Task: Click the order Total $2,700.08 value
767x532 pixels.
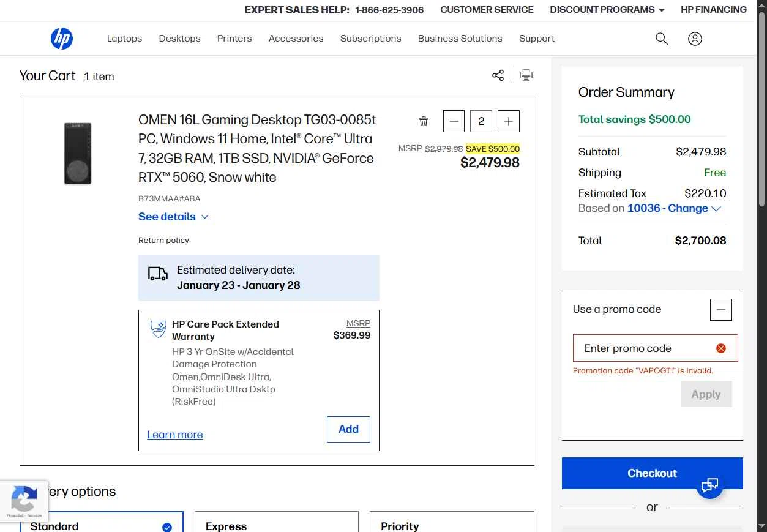Action: 700,241
